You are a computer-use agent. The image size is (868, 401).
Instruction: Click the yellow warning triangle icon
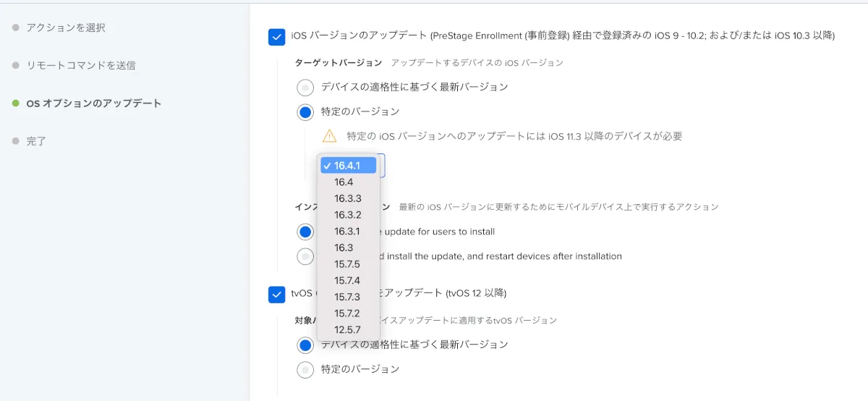[x=330, y=135]
